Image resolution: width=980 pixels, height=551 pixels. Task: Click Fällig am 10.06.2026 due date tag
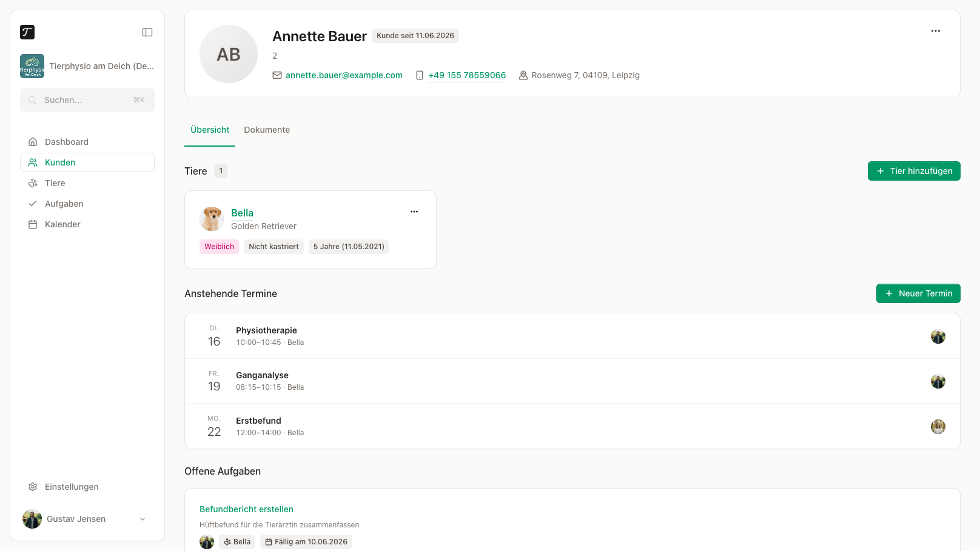[x=306, y=542]
